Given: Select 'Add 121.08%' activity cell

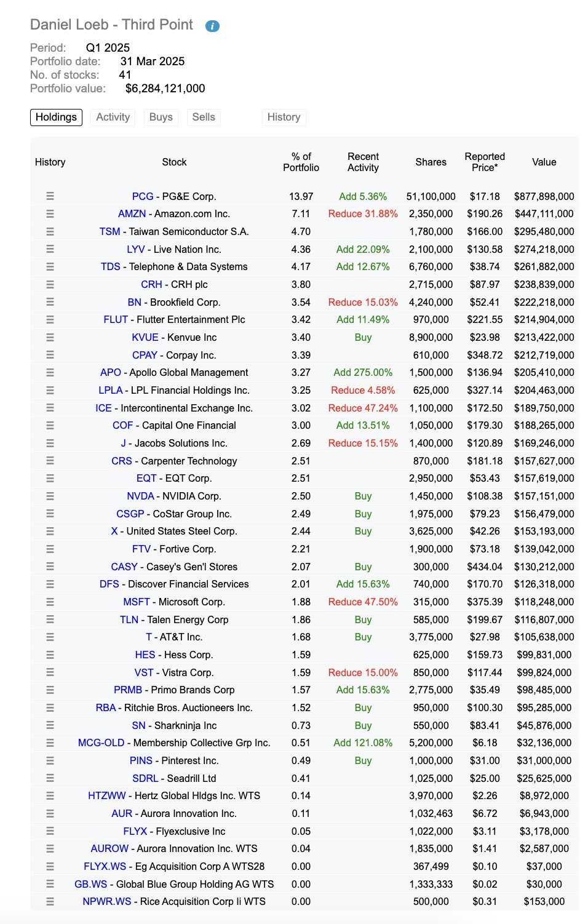Looking at the screenshot, I should (363, 743).
